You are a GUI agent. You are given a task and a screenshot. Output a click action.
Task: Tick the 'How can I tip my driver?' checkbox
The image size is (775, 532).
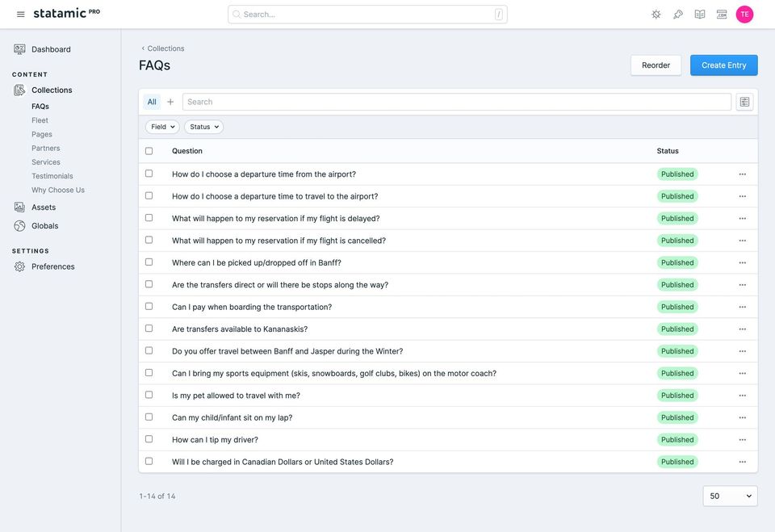coord(149,439)
